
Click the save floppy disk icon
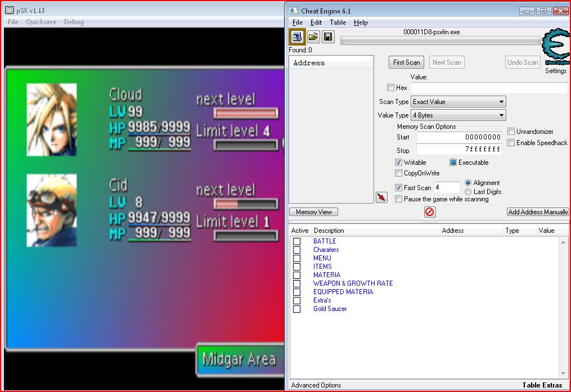click(x=328, y=37)
